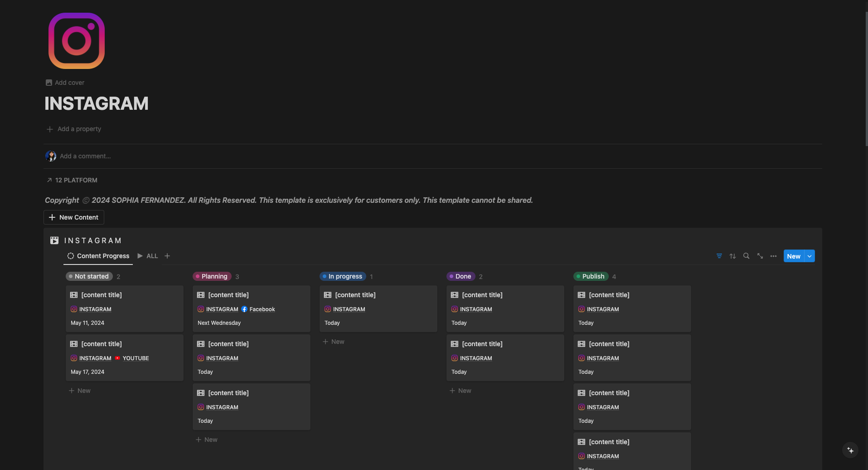The height and width of the screenshot is (470, 868).
Task: Switch to the Content Progress view tab
Action: coord(98,256)
